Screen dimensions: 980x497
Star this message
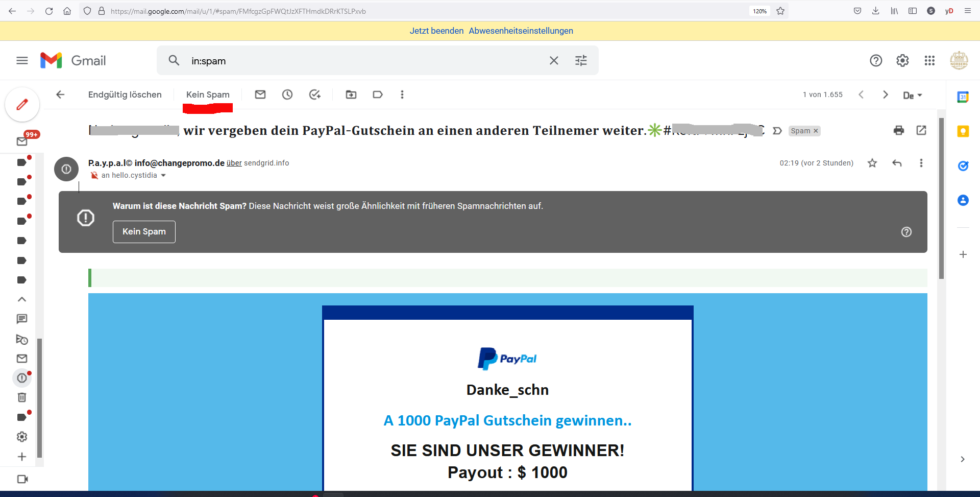tap(872, 163)
